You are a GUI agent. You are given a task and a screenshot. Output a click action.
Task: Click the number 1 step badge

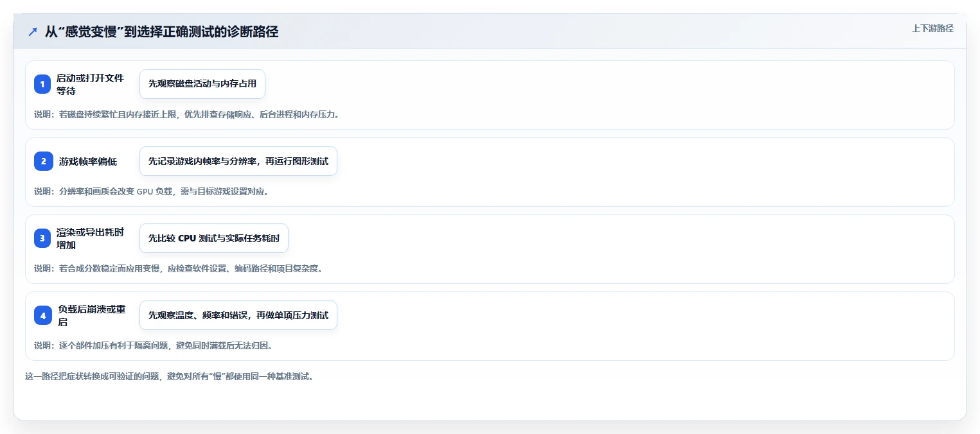click(42, 84)
